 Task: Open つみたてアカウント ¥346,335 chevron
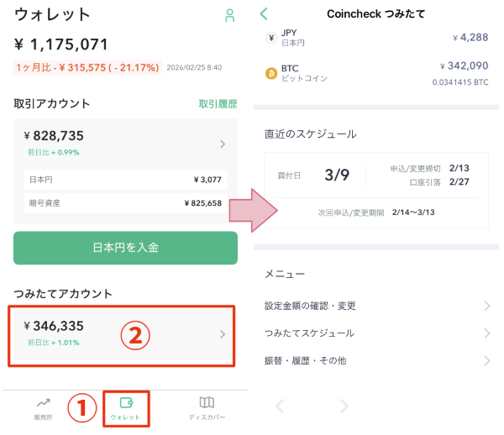pos(223,334)
